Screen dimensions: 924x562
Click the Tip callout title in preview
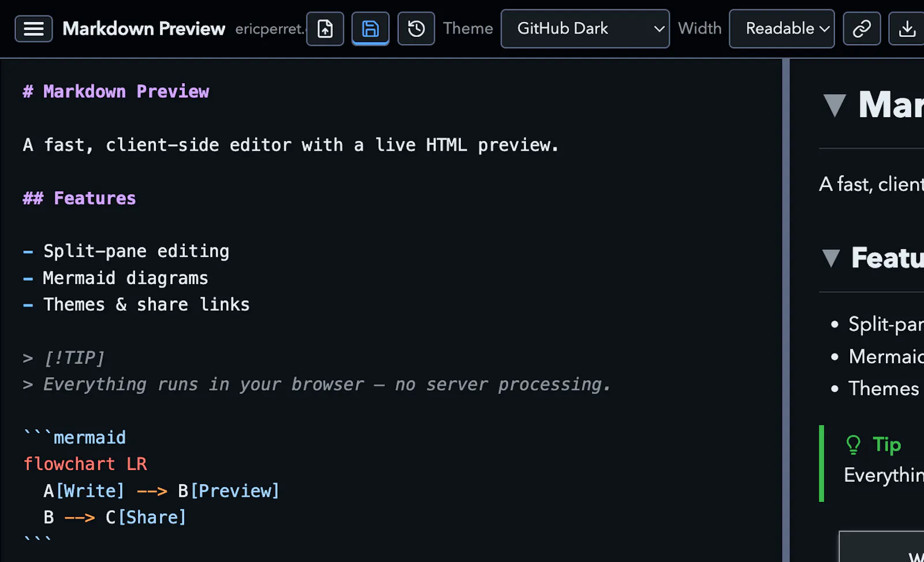pyautogui.click(x=886, y=444)
